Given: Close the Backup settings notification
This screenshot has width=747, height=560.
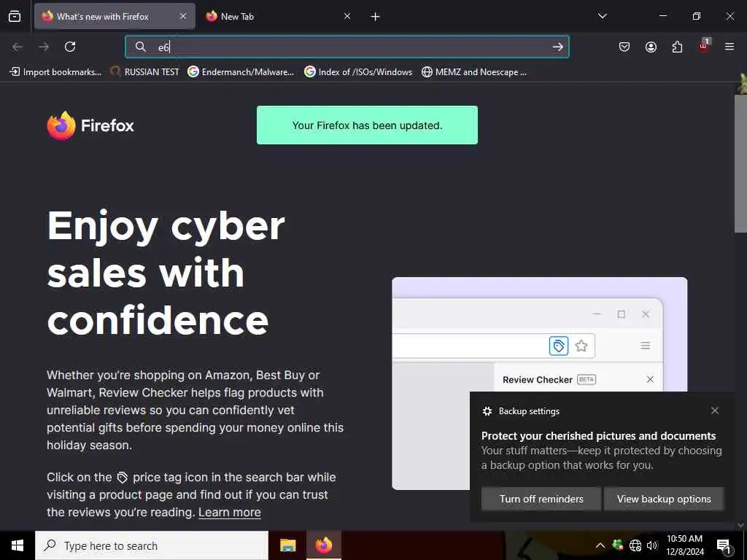Looking at the screenshot, I should 715,411.
